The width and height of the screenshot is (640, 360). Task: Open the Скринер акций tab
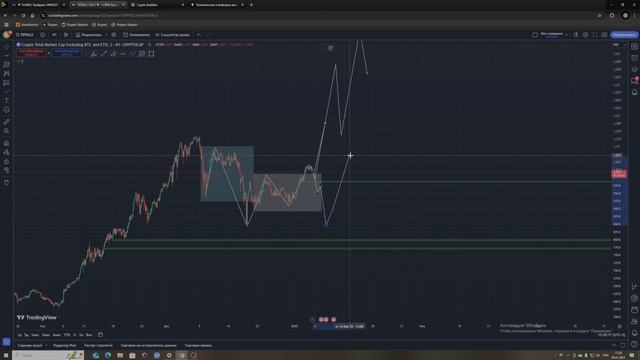coord(30,346)
